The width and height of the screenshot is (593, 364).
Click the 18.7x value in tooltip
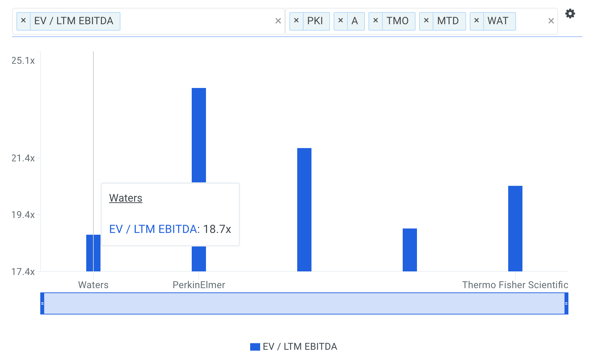(x=217, y=229)
